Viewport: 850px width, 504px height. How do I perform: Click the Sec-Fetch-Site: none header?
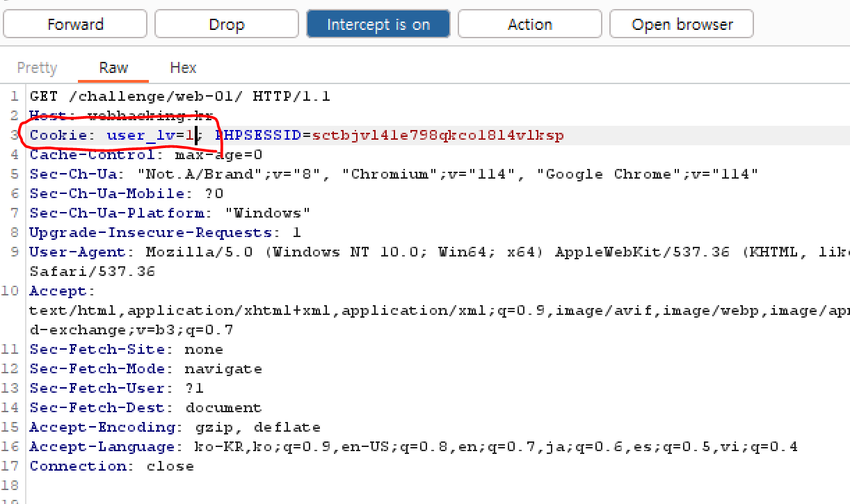pos(127,349)
